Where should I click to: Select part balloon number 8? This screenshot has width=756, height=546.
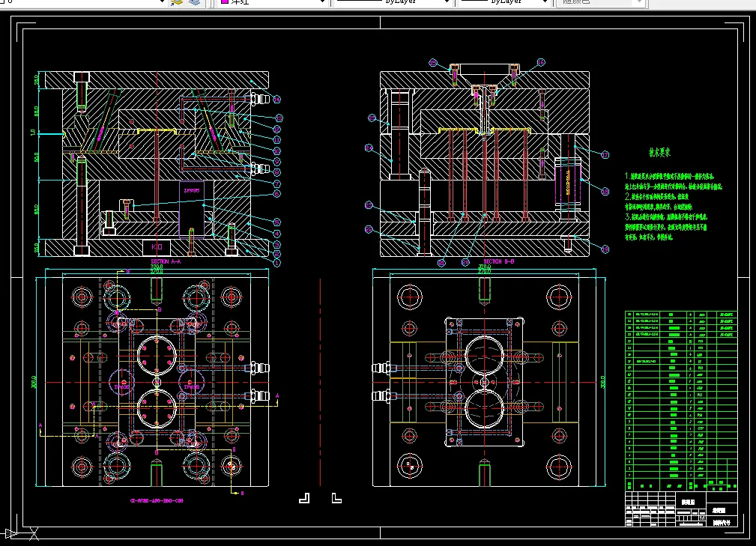pyautogui.click(x=277, y=172)
